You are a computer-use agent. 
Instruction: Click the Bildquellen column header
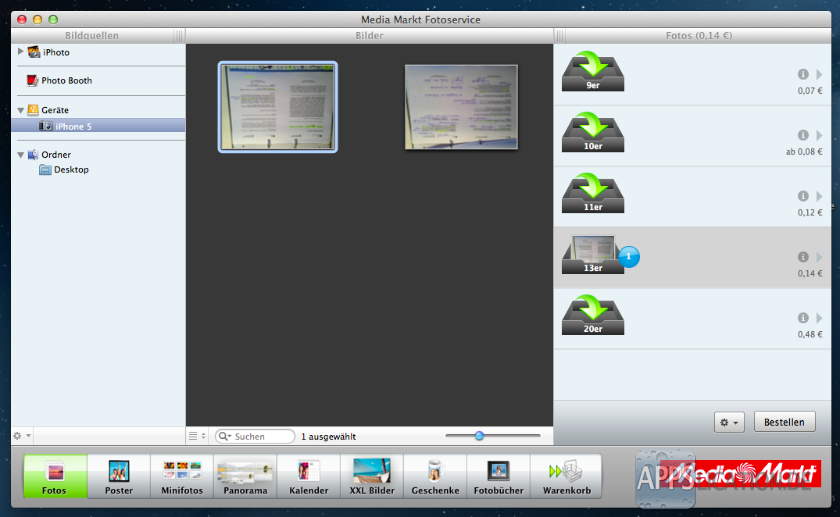(x=92, y=35)
